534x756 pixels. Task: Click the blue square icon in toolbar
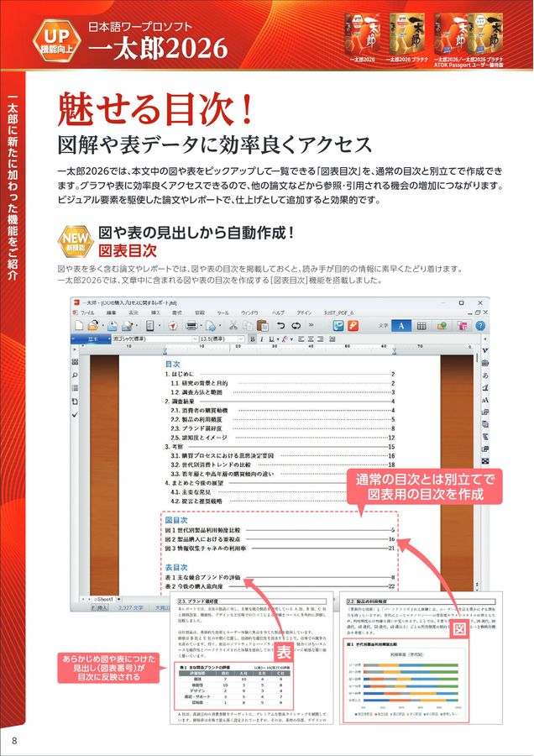point(338,325)
